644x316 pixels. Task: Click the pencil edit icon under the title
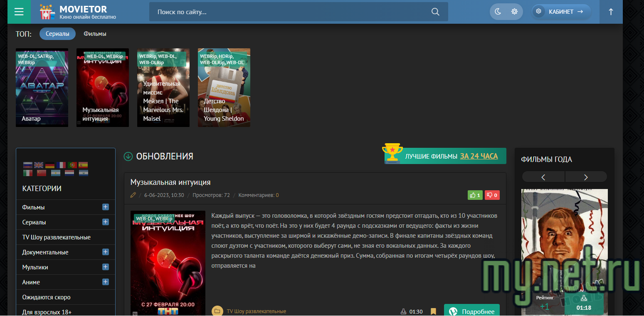[x=133, y=195]
